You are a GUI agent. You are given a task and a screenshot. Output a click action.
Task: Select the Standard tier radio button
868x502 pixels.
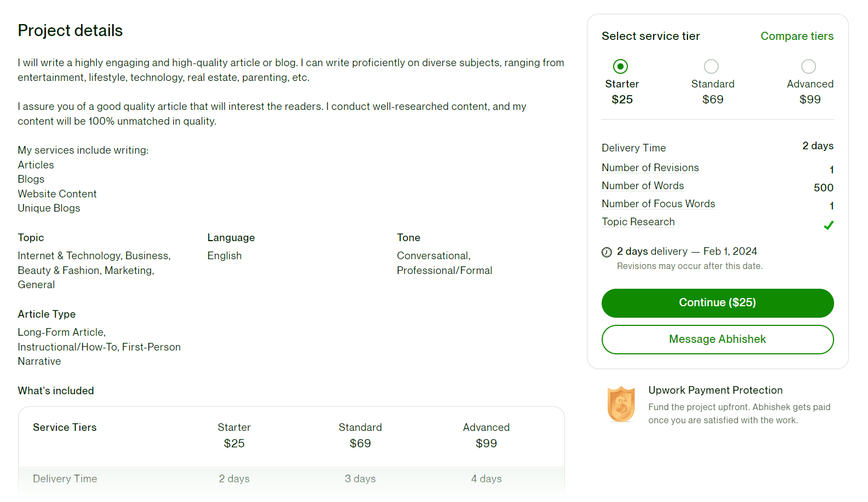711,67
